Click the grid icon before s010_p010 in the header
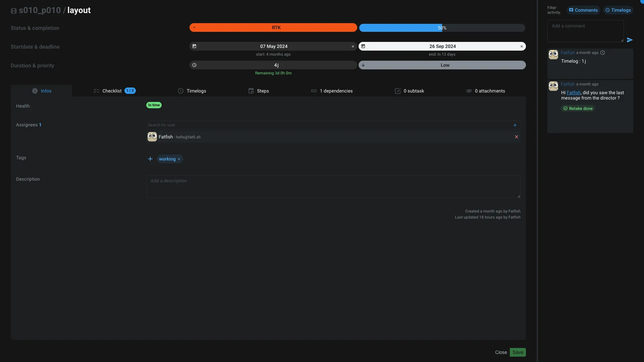 coord(14,10)
